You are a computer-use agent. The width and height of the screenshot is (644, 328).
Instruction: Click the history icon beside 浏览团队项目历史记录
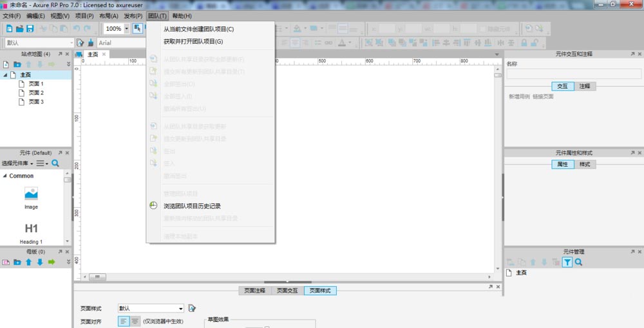coord(153,205)
